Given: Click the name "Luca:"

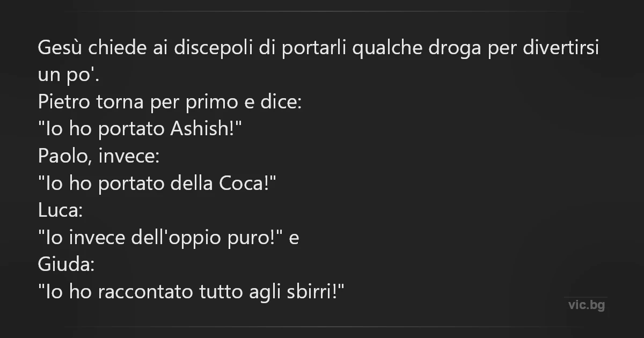Looking at the screenshot, I should coord(60,211).
